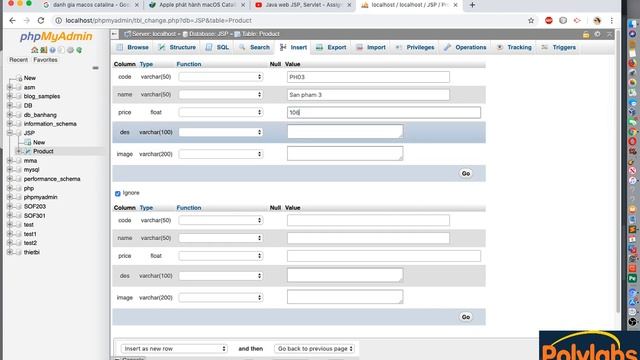Open the Privileges tab
640x360 pixels.
click(x=415, y=47)
